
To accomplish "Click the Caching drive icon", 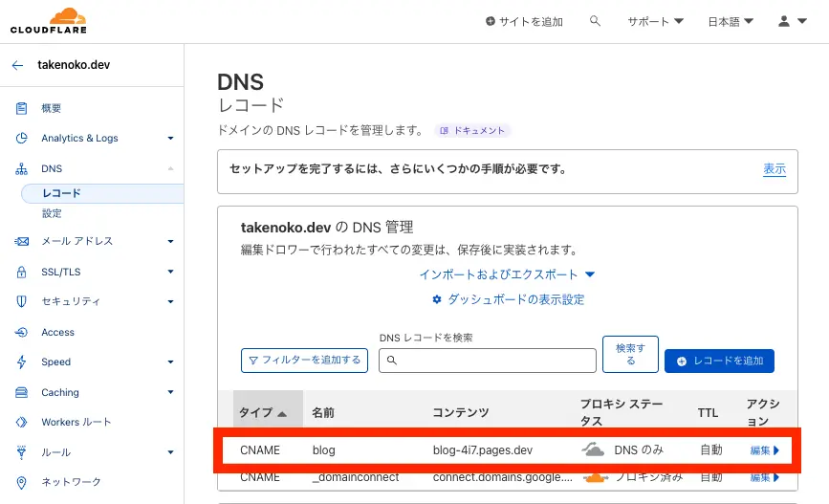I will tap(21, 392).
